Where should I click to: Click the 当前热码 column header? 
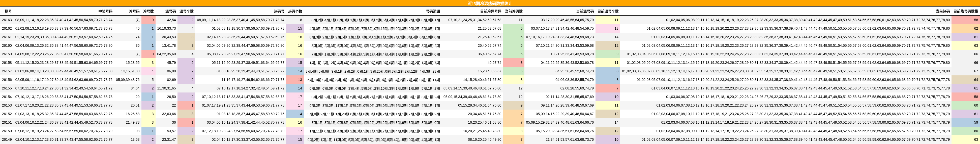[943, 11]
